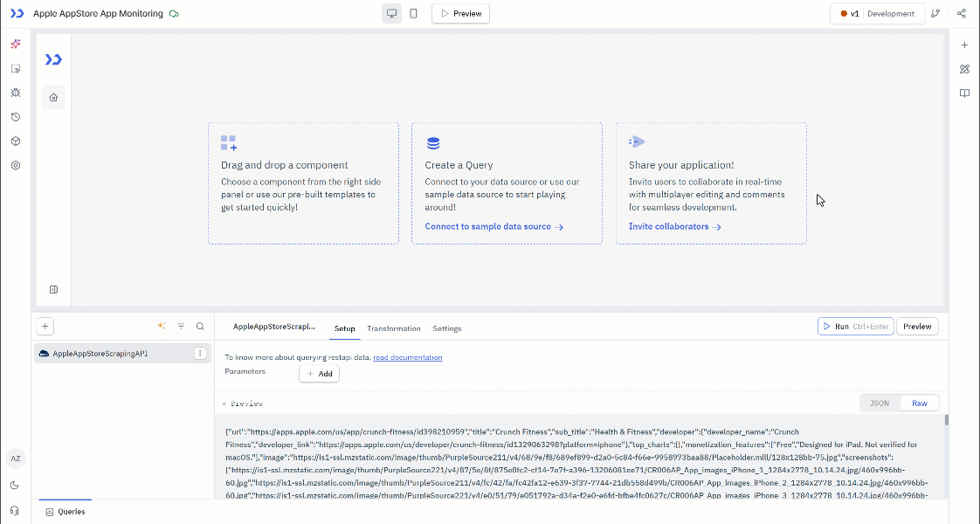Image resolution: width=980 pixels, height=524 pixels.
Task: Open the debugger bug icon in left sidebar
Action: pos(16,93)
